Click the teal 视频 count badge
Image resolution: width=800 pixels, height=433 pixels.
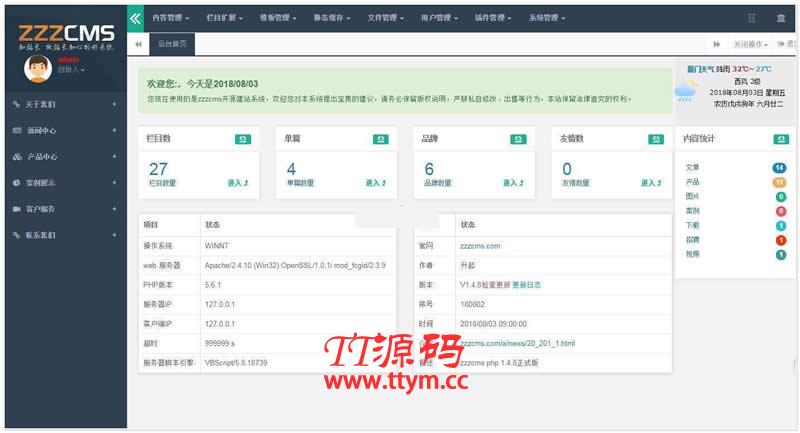781,254
